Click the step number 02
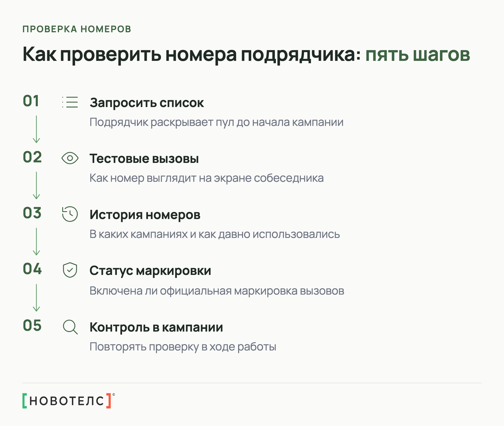 (32, 157)
